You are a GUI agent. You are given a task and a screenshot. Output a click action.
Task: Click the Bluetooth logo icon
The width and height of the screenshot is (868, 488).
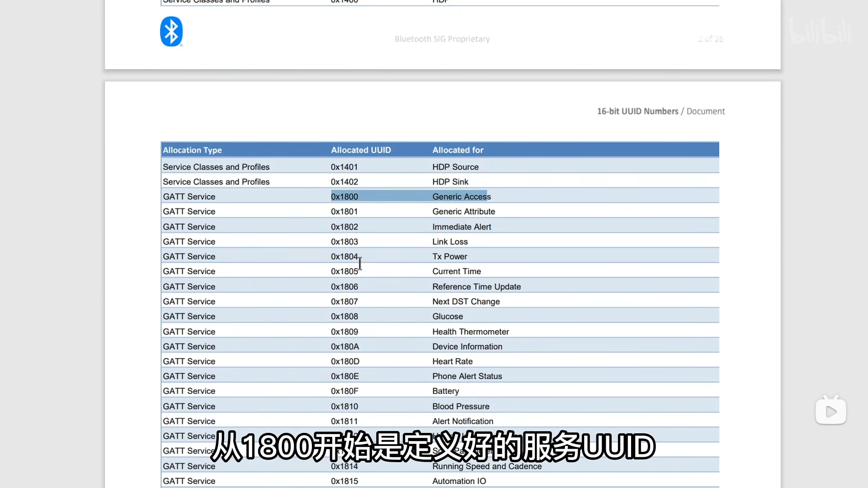pyautogui.click(x=171, y=32)
